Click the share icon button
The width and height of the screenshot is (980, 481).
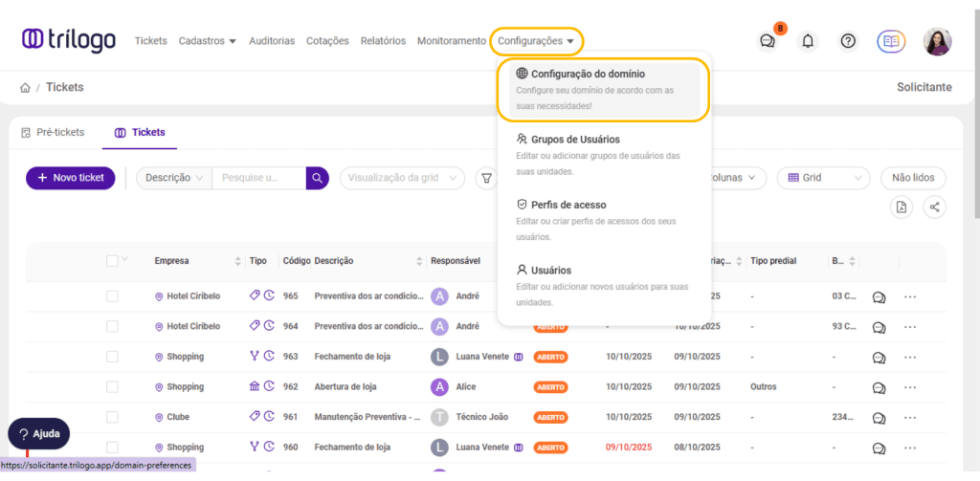pyautogui.click(x=935, y=207)
